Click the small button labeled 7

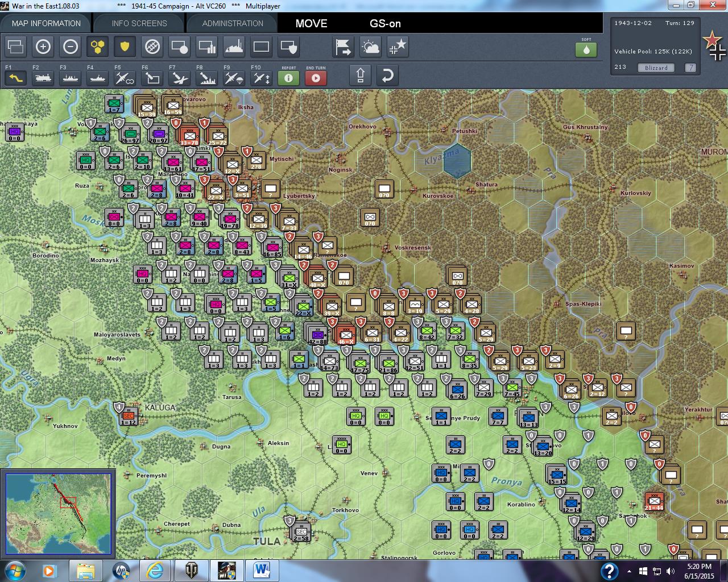click(x=690, y=68)
